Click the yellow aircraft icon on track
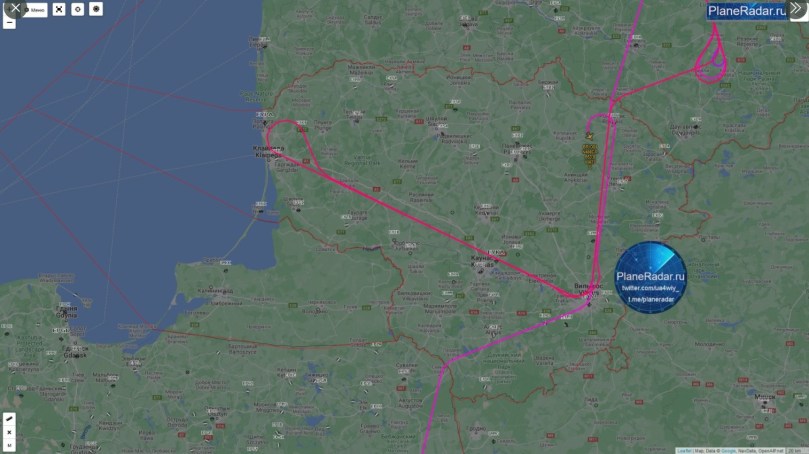The image size is (809, 454). (x=589, y=136)
